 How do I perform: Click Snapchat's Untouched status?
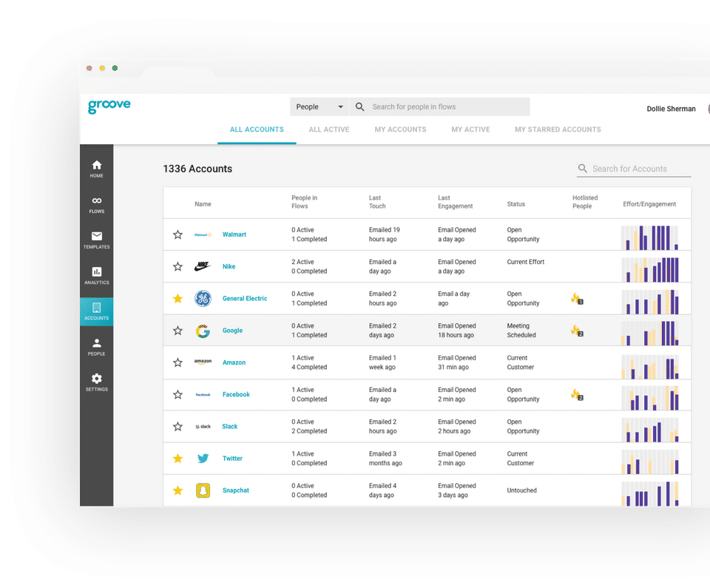tap(521, 490)
